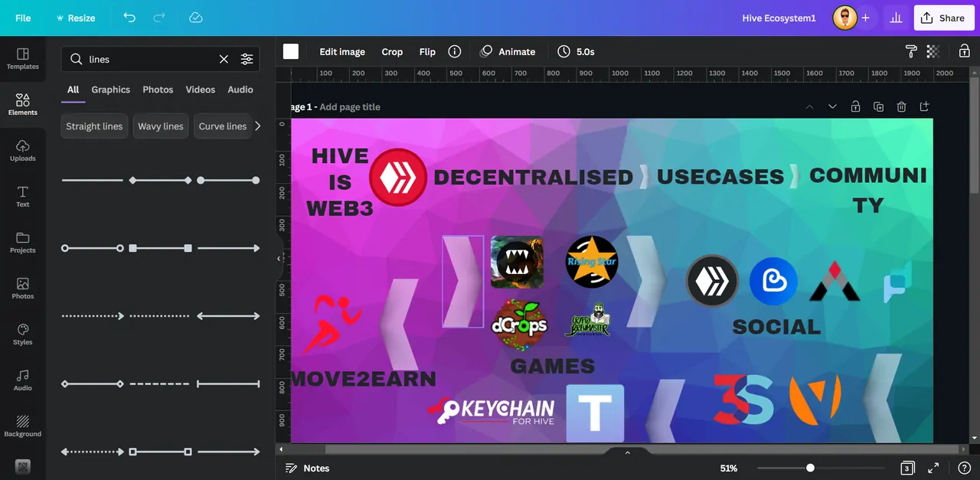Click the Share button

coord(944,18)
